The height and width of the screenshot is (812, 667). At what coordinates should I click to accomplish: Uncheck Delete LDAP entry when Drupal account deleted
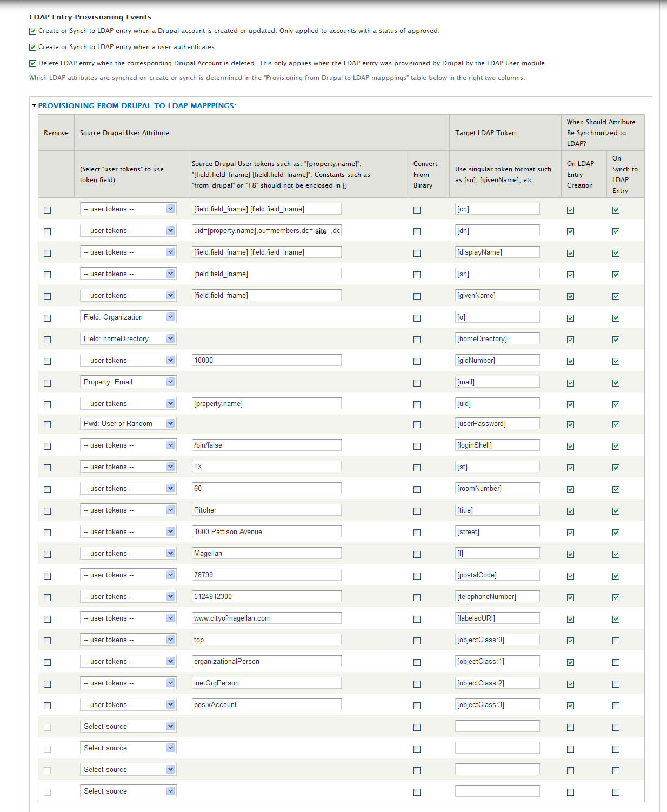[x=33, y=64]
